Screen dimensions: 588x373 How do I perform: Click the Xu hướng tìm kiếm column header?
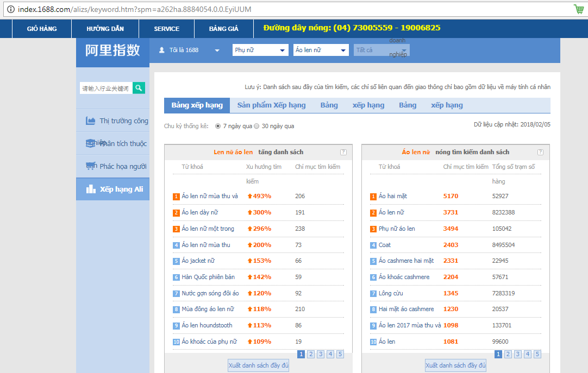[264, 174]
